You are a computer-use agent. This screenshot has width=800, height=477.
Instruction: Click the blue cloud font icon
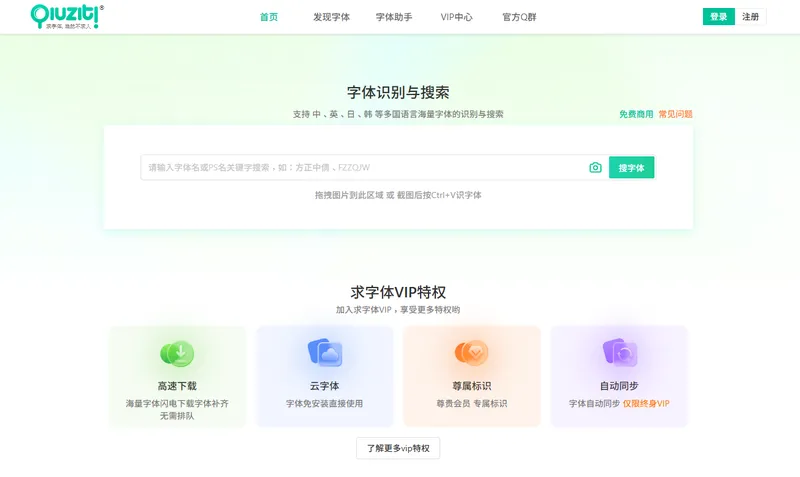tap(324, 352)
